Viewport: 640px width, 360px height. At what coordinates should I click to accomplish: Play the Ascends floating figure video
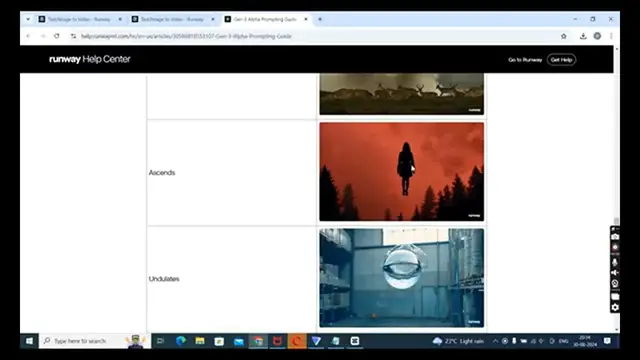click(402, 172)
